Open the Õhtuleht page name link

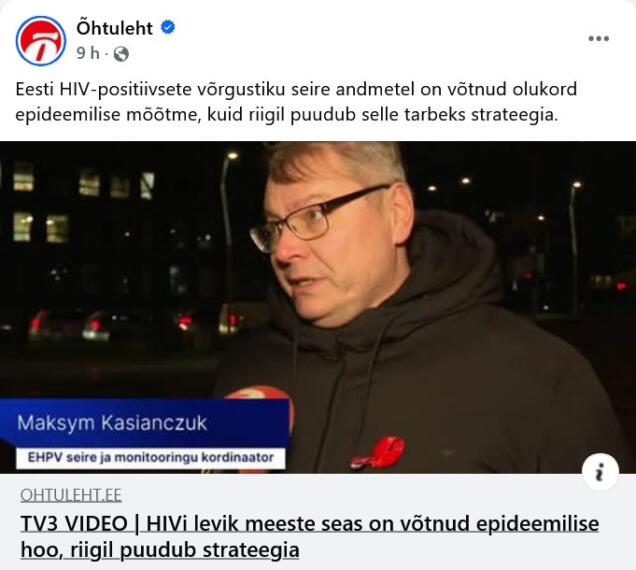114,28
